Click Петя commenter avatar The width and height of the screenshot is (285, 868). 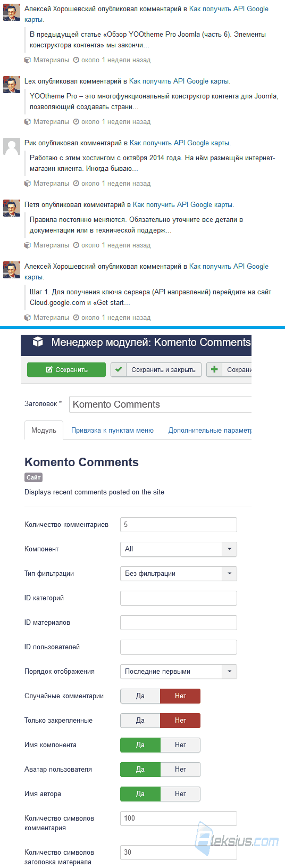click(x=12, y=208)
